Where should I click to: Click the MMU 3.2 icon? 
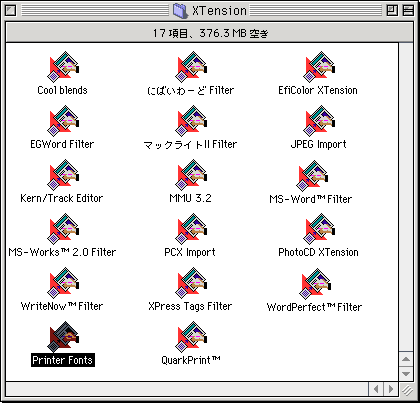191,175
